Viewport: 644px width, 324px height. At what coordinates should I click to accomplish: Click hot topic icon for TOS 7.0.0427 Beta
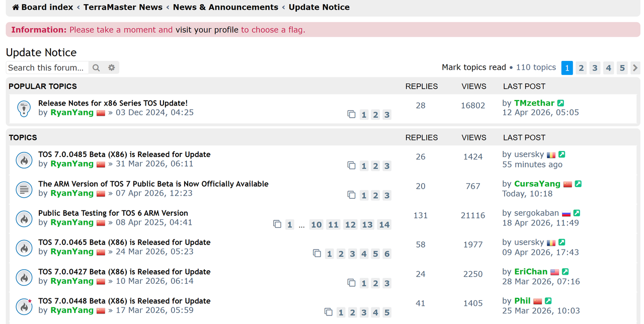click(24, 277)
